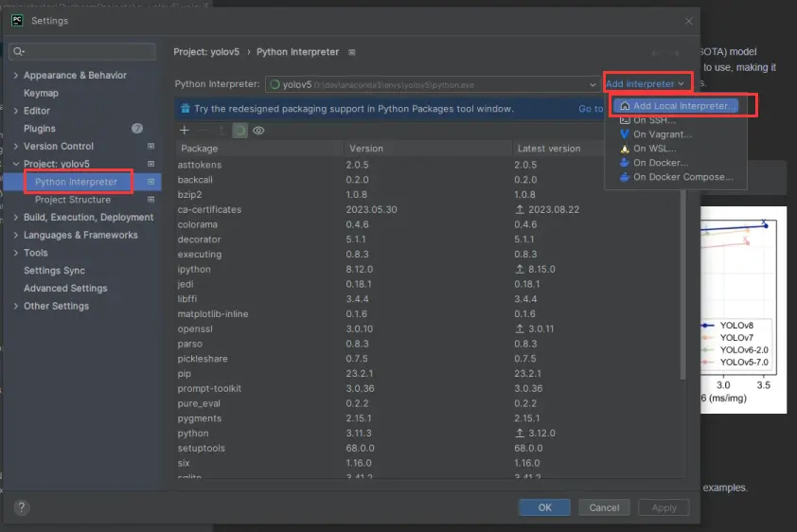Viewport: 797px width, 532px height.
Task: Click the settings search field
Action: tap(82, 51)
